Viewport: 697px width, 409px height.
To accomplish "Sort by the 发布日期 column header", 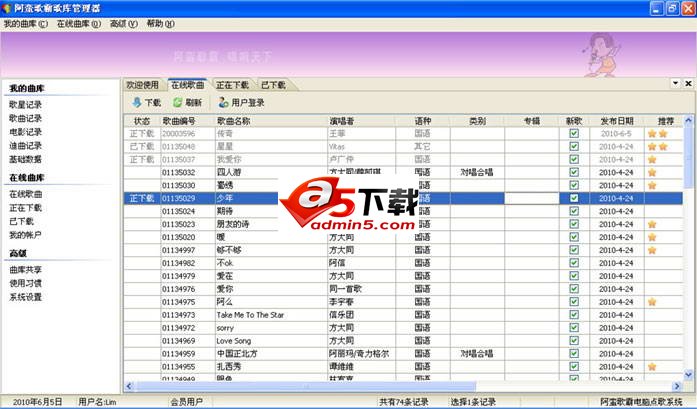I will tap(617, 121).
